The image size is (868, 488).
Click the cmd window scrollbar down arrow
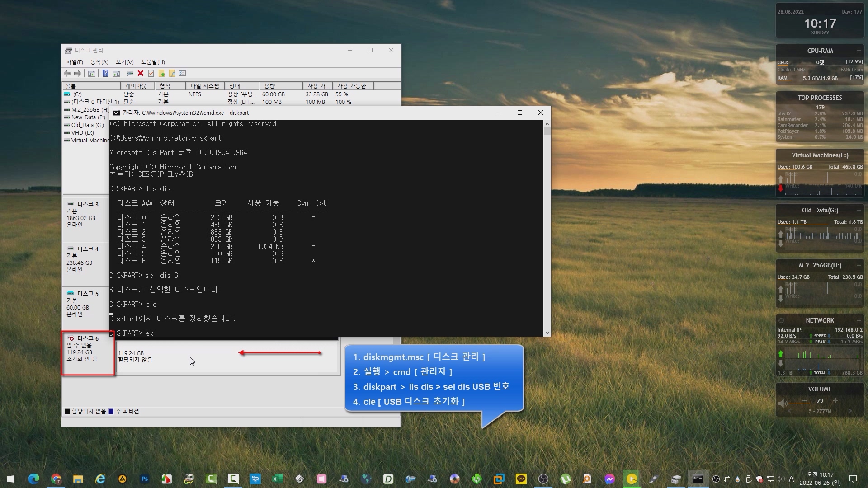547,333
